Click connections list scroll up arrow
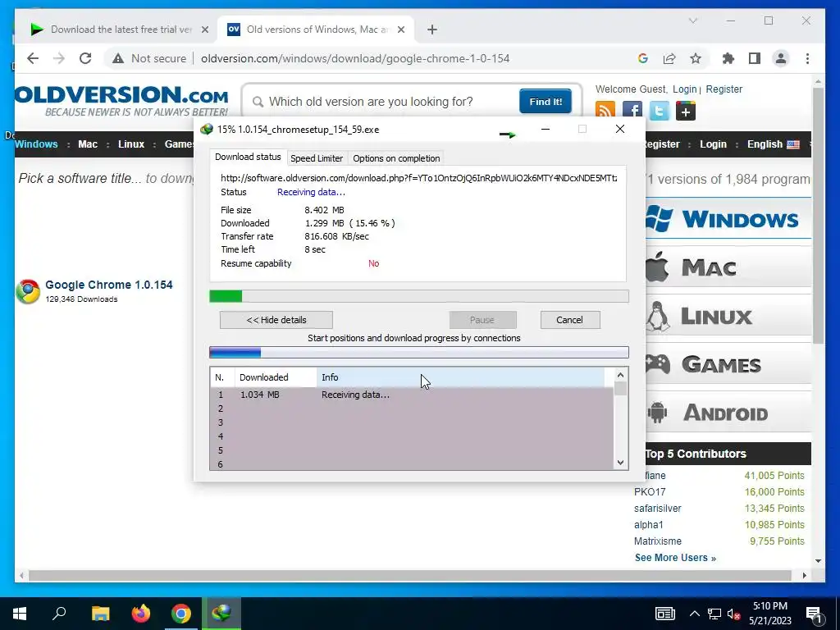 pos(620,376)
